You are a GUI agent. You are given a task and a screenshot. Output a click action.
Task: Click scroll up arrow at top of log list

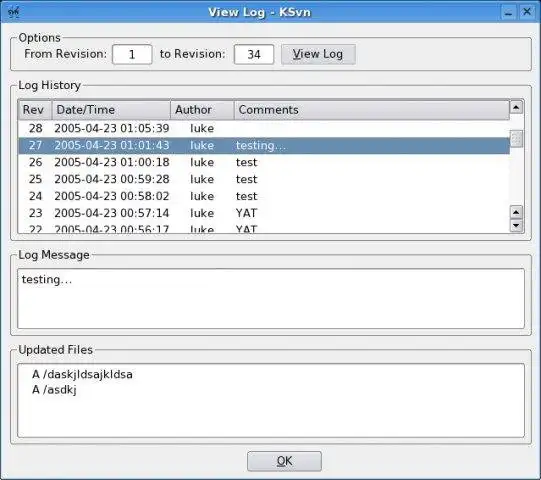pos(516,107)
